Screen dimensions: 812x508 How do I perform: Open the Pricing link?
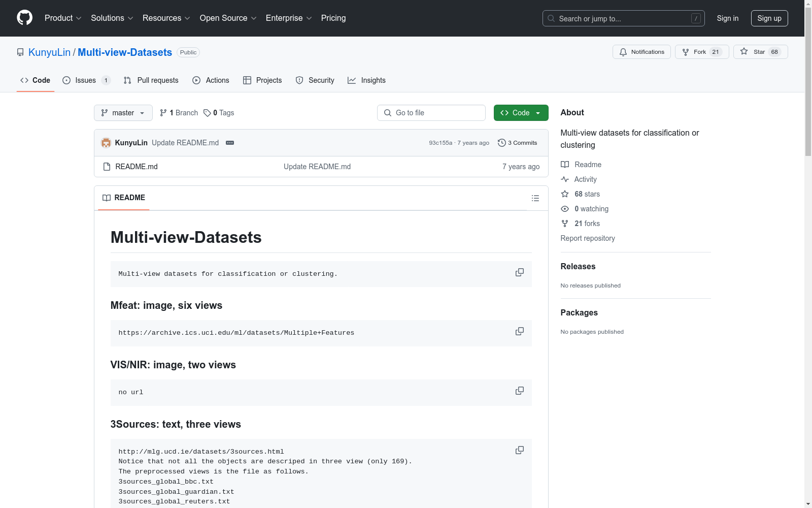[333, 18]
